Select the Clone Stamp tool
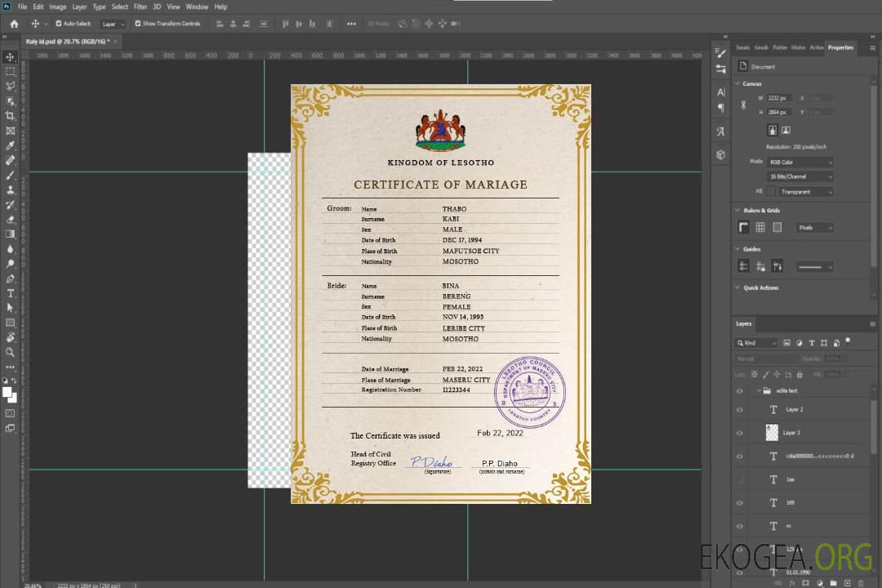Screen dimensions: 882x588 click(x=10, y=190)
